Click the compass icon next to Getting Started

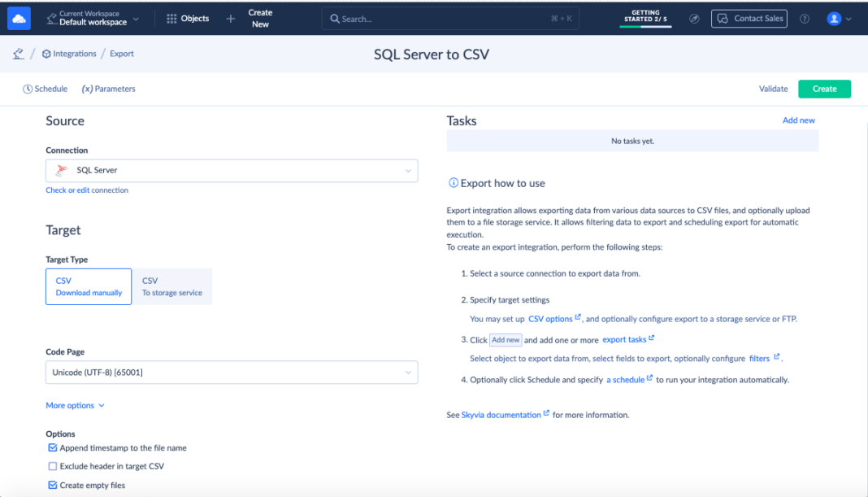[694, 17]
